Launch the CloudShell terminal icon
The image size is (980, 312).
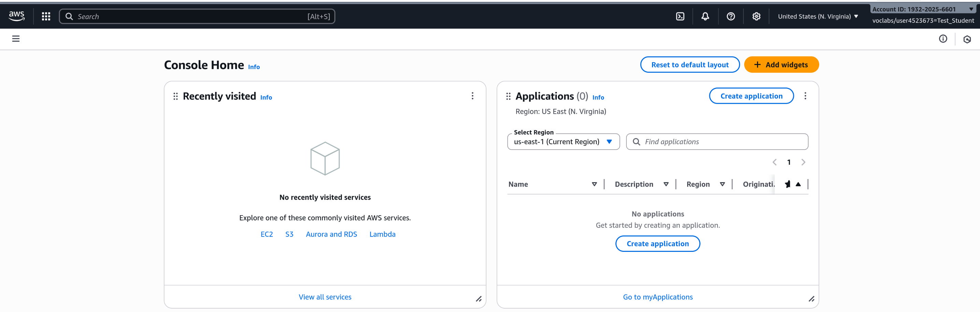point(680,16)
